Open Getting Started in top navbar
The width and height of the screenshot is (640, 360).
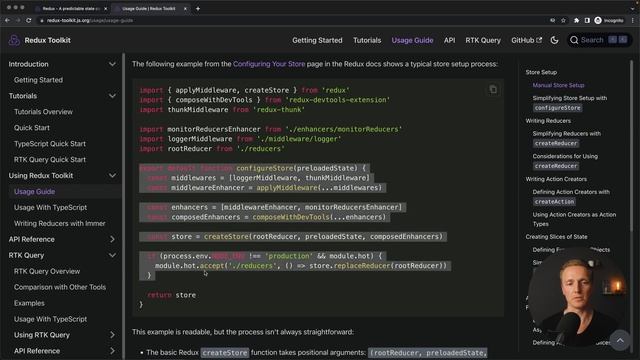tap(317, 40)
